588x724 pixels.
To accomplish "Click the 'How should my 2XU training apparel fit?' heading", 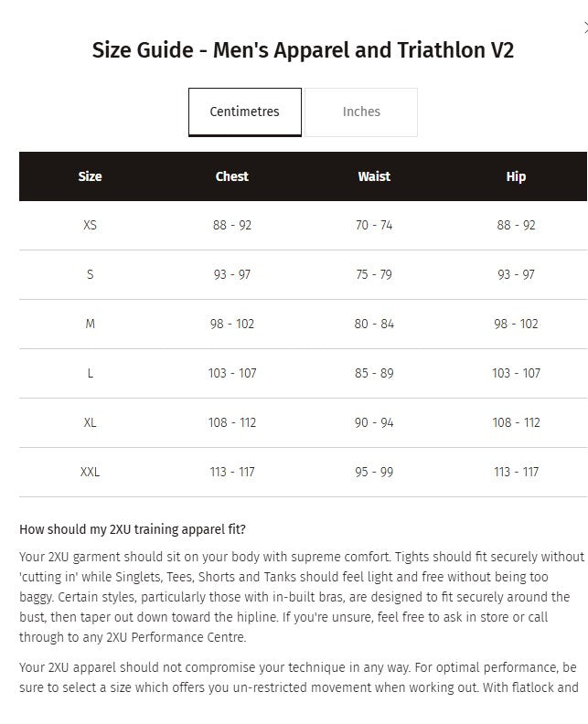I will coord(133,529).
